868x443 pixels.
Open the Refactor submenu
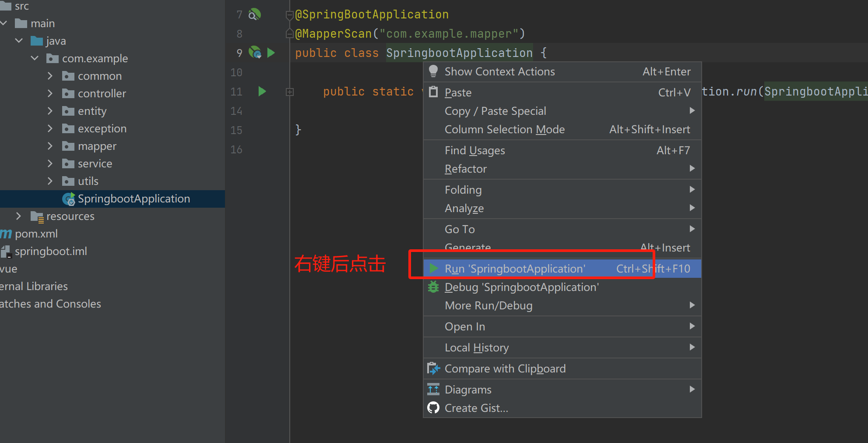point(562,169)
